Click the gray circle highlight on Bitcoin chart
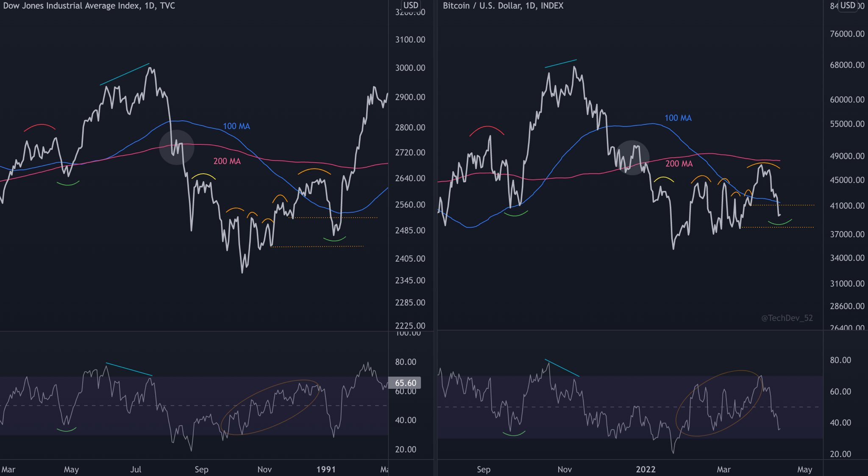 [632, 158]
